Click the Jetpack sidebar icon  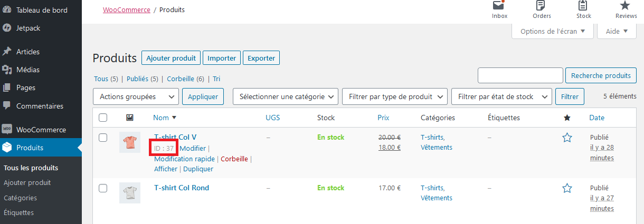coord(7,28)
